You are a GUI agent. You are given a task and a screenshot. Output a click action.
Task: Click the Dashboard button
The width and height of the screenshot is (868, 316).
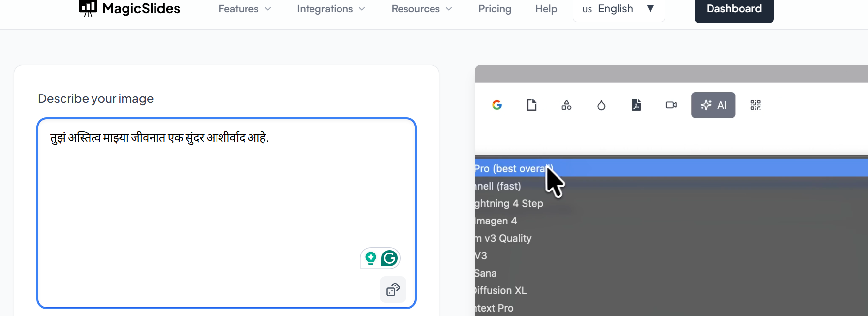pyautogui.click(x=734, y=9)
